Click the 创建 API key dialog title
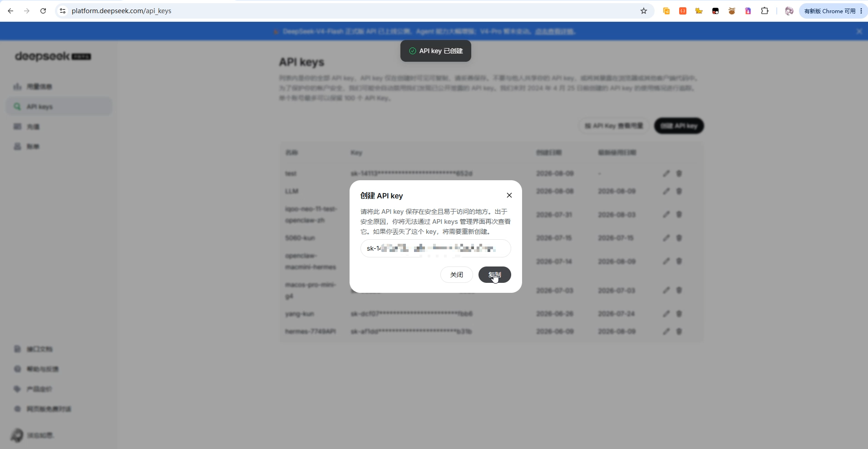 (381, 196)
